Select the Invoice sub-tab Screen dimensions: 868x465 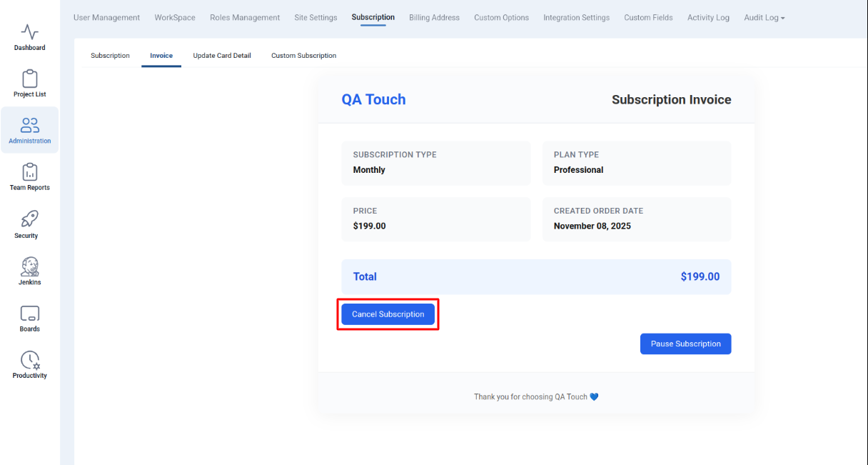click(x=161, y=56)
